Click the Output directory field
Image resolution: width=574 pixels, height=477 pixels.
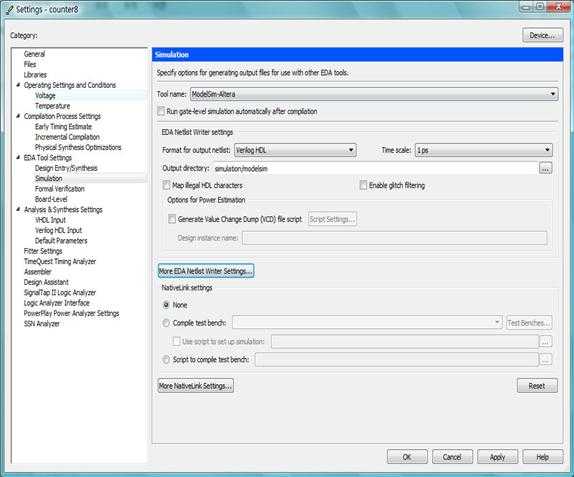375,168
